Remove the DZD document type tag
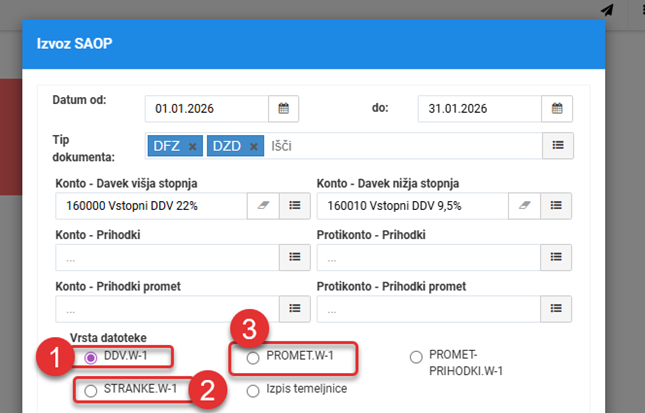Screen dimensions: 645x413 click(x=254, y=146)
